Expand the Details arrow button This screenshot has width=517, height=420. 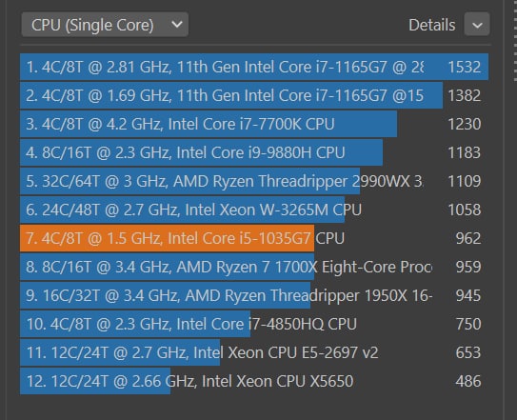click(477, 25)
